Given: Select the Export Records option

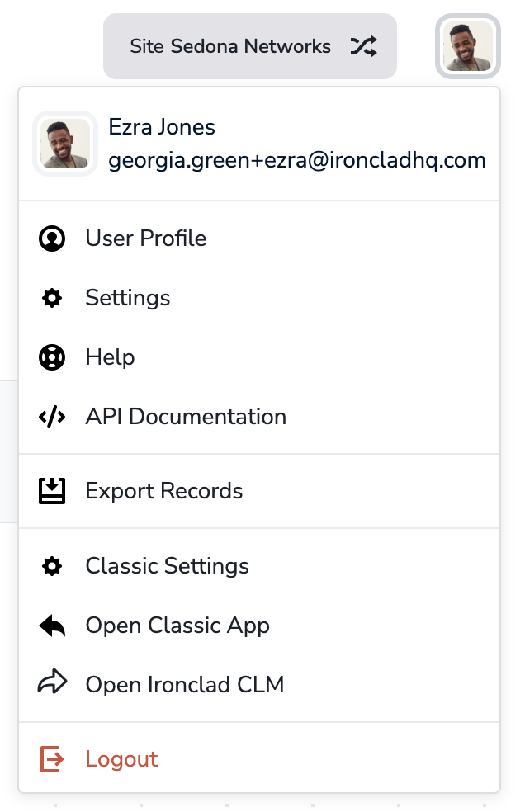Looking at the screenshot, I should click(x=259, y=491).
